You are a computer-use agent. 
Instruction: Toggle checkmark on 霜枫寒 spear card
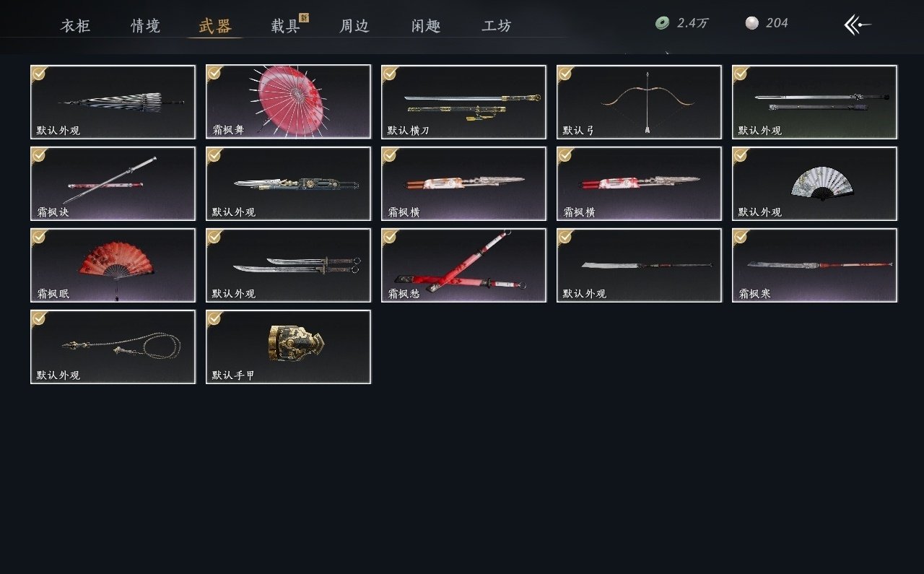pyautogui.click(x=741, y=236)
